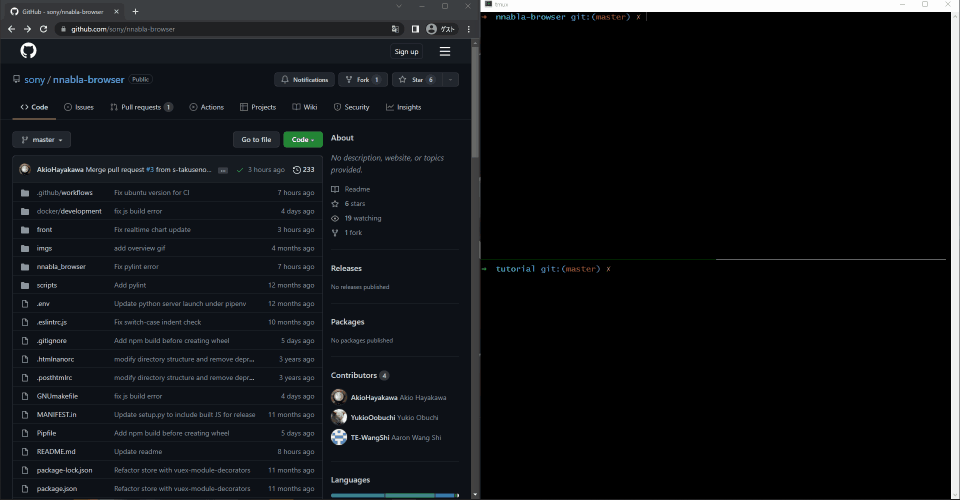Open the .gitignore file
The image size is (960, 500).
tap(51, 341)
